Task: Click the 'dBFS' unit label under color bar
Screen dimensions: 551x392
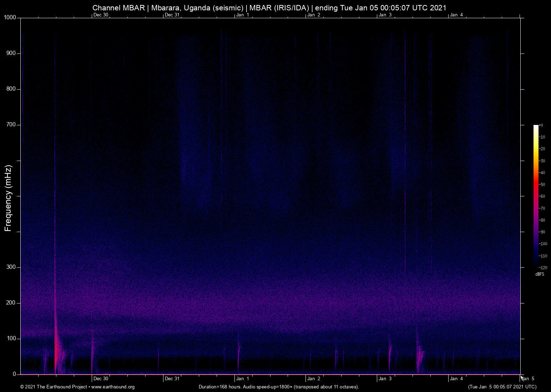Action: point(540,274)
